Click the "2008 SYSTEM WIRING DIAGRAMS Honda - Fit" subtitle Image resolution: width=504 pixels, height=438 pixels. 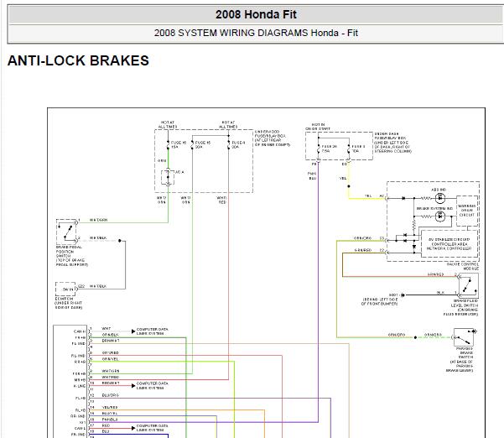256,33
